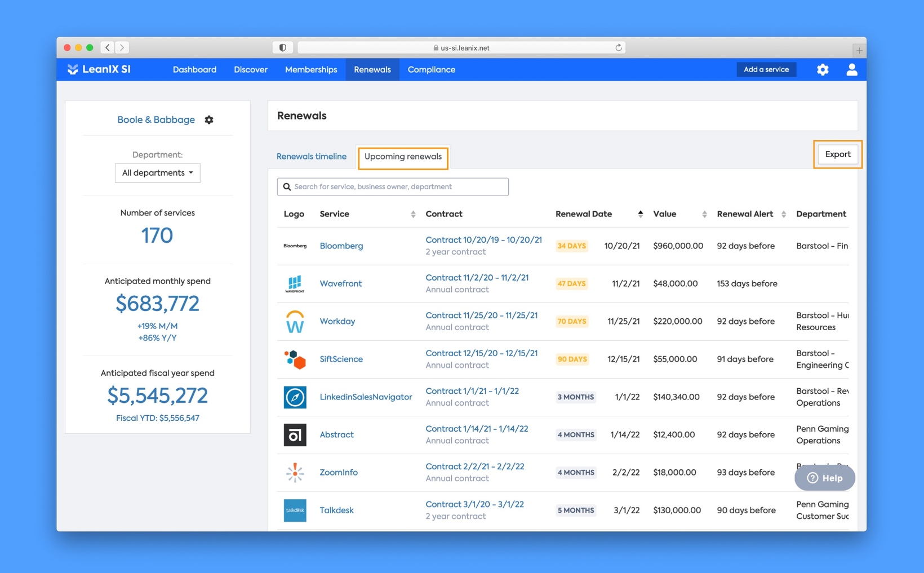This screenshot has height=573, width=924.
Task: Open the Help chat button
Action: [x=825, y=478]
